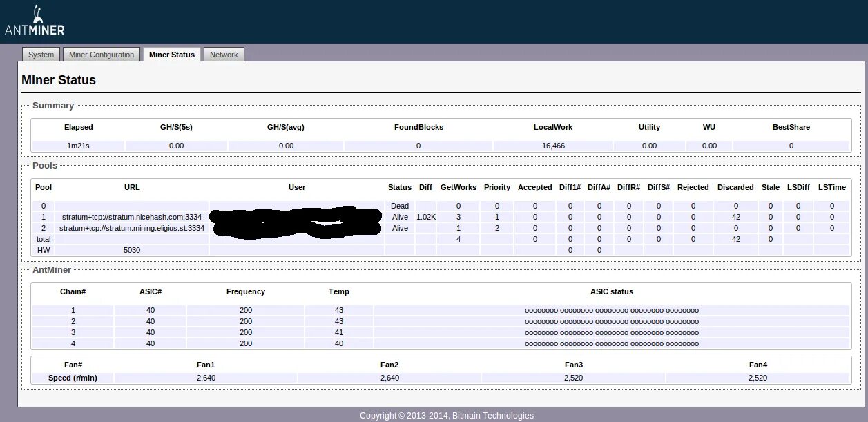Click the Temp column header

tap(339, 291)
